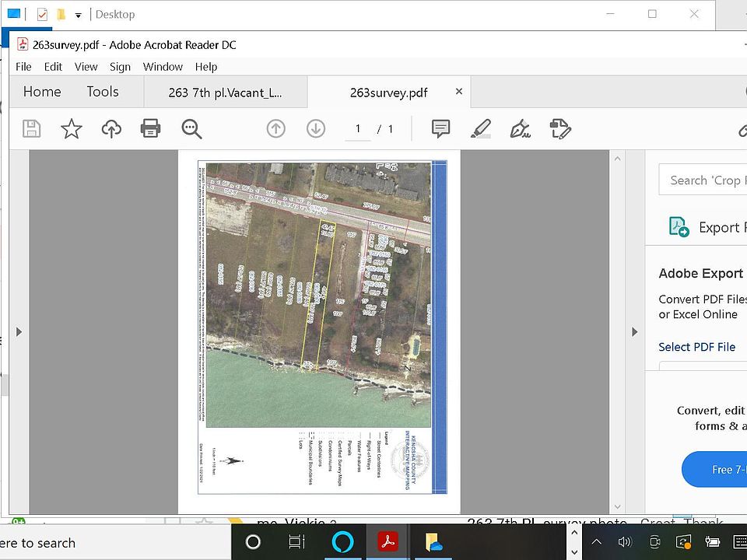Viewport: 747px width, 560px height.
Task: Click the Select PDF File link
Action: (x=696, y=347)
